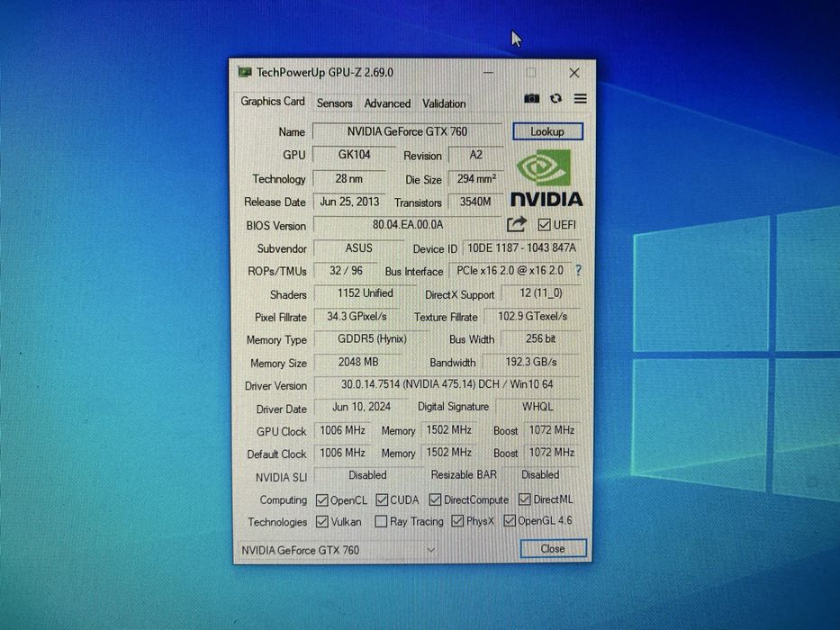Screen dimensions: 840x630
Task: Switch to the Sensors tab
Action: [334, 103]
